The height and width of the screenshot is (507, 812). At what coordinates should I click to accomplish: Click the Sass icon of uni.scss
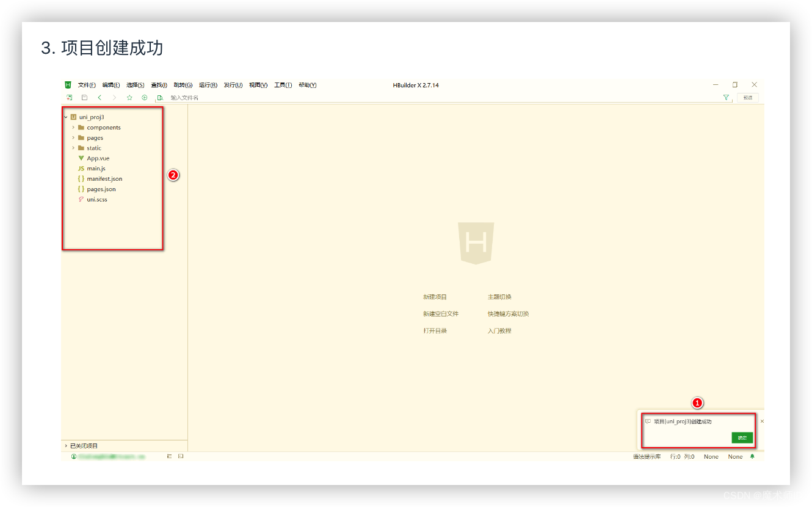click(x=81, y=199)
